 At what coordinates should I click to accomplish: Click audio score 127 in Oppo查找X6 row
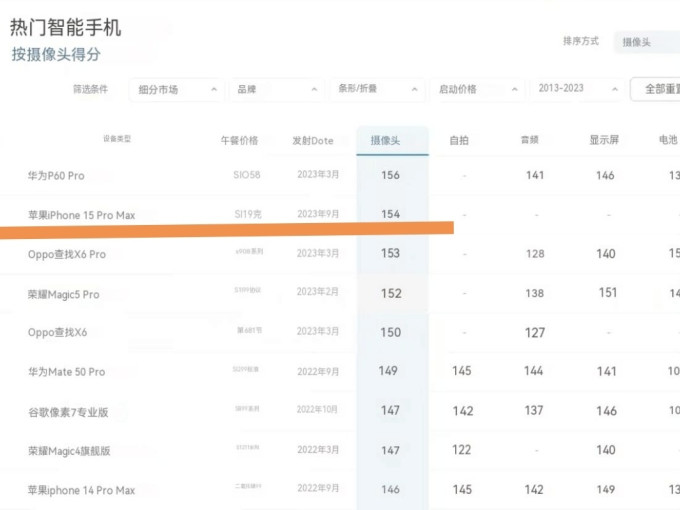pos(535,333)
